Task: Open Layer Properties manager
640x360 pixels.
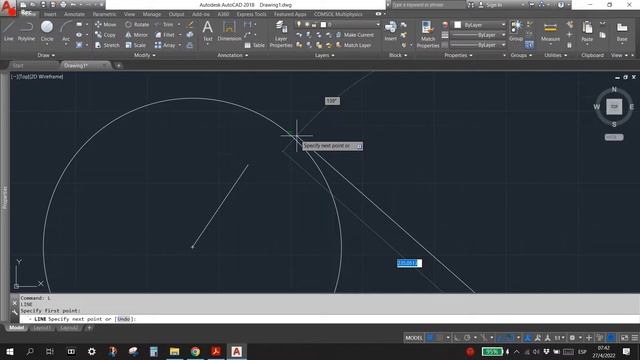Action: 281,34
